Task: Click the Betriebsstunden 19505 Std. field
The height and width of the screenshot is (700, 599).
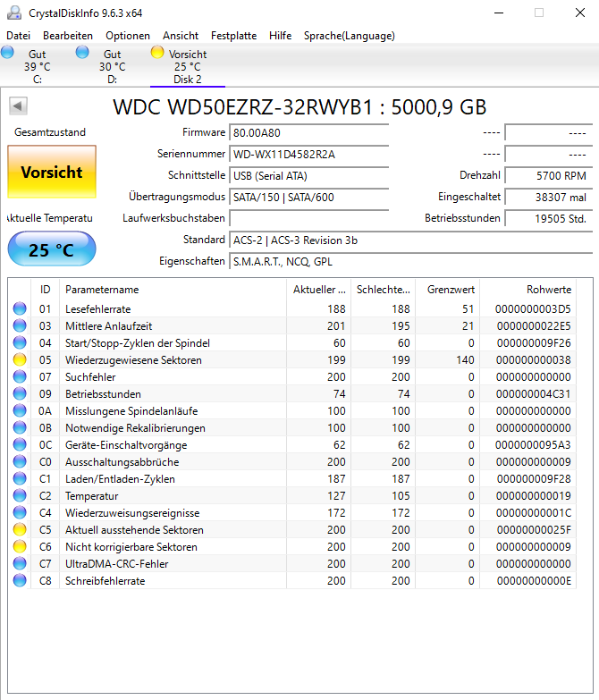Action: click(549, 218)
